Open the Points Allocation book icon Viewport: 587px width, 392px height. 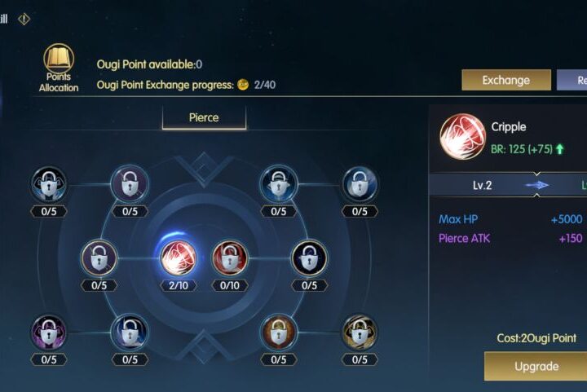coord(59,59)
